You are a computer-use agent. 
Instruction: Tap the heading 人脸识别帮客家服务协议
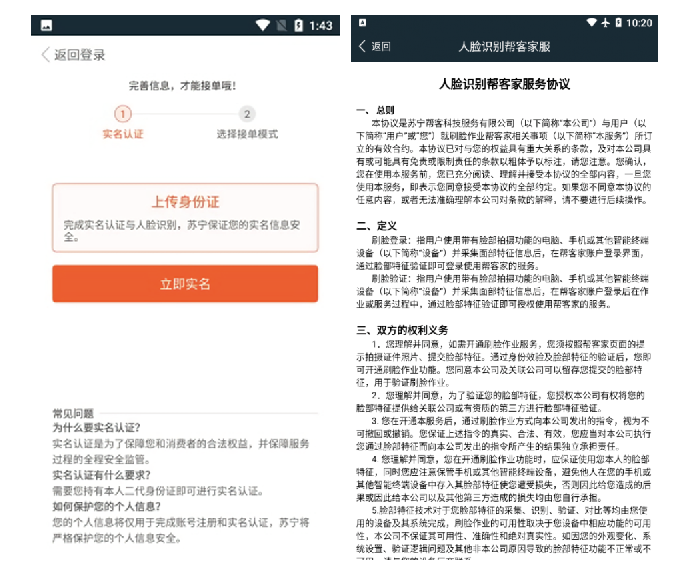tap(504, 84)
